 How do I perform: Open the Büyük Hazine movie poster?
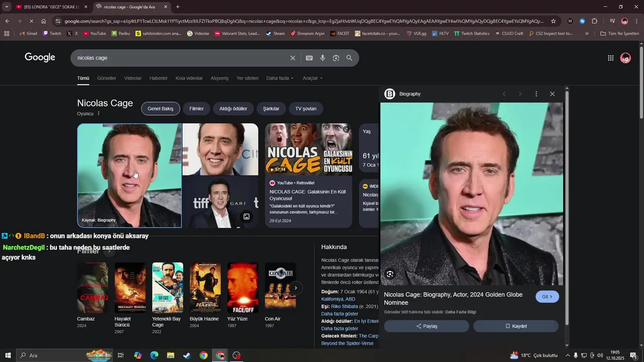tap(205, 288)
